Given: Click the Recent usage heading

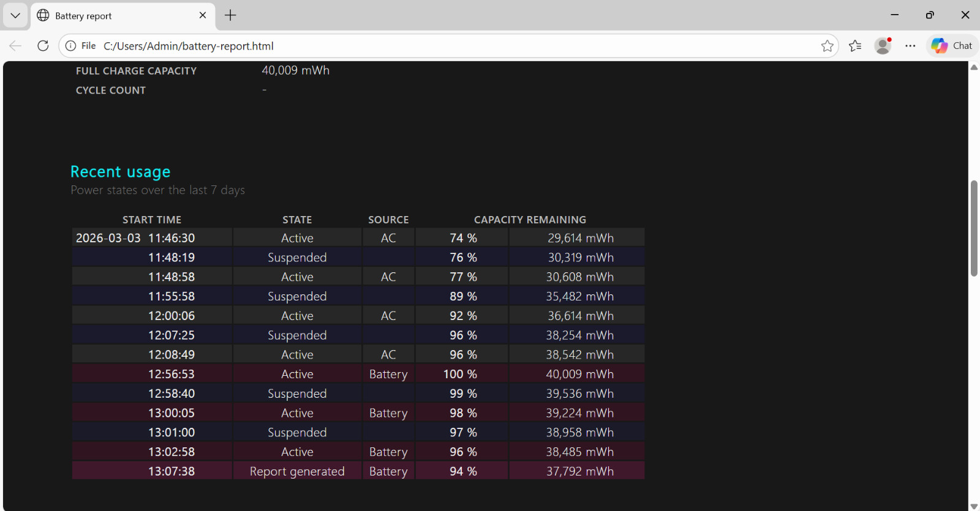Looking at the screenshot, I should coord(121,172).
